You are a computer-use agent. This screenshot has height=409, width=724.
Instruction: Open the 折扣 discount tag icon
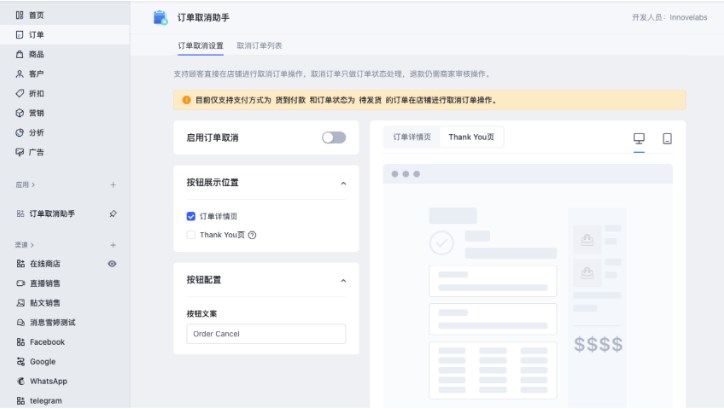(19, 93)
